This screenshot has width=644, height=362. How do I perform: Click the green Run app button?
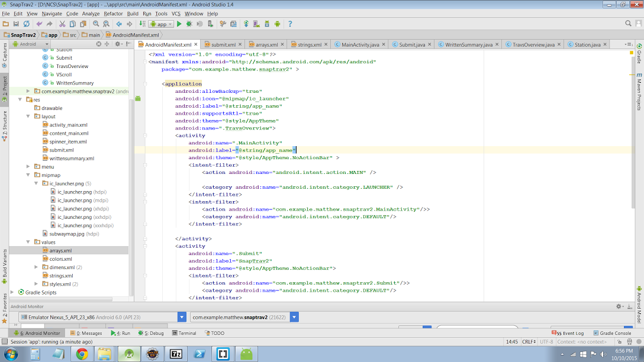(179, 24)
